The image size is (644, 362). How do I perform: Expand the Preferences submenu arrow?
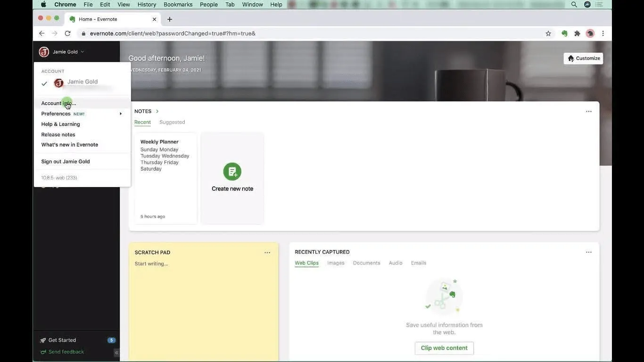click(121, 114)
